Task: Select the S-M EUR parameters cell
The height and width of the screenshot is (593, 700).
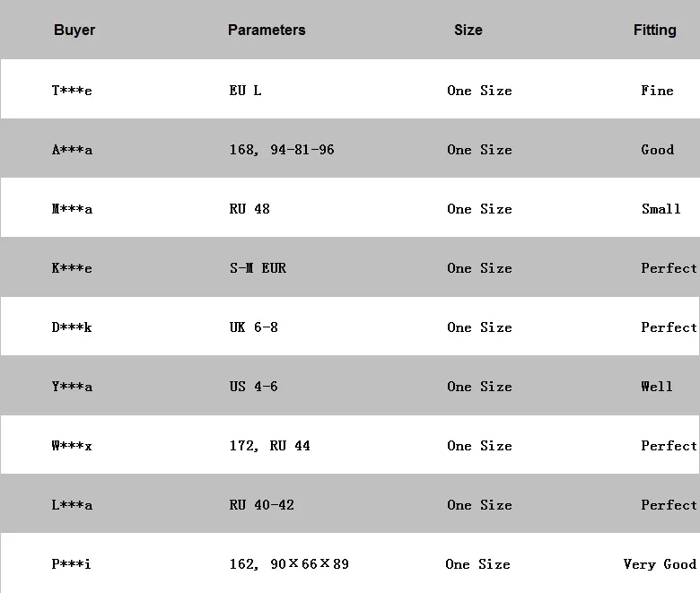Action: pos(258,268)
